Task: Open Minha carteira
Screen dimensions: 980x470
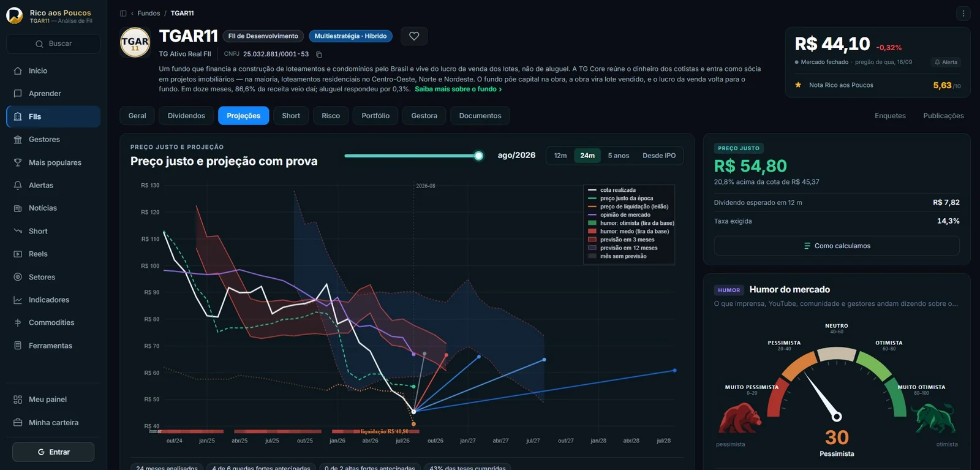Action: click(x=53, y=423)
